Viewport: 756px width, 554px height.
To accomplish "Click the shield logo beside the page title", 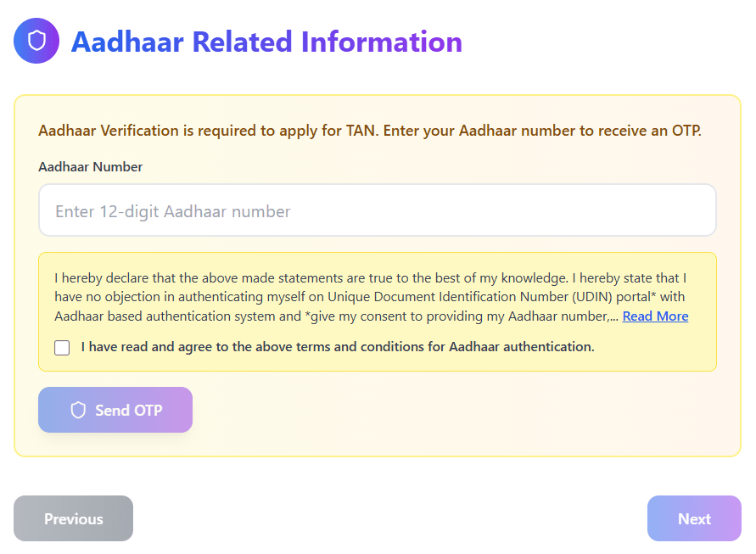I will click(36, 41).
